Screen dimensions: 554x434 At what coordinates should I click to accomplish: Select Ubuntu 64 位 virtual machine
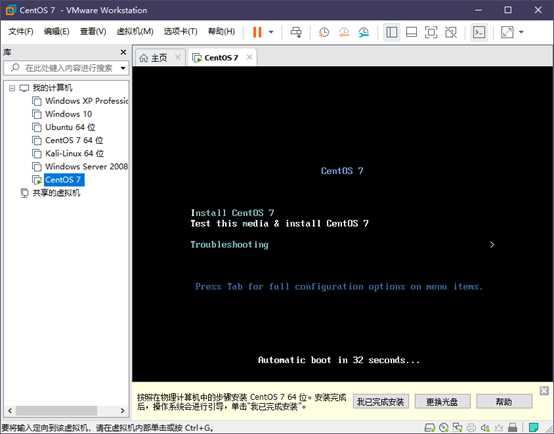70,127
